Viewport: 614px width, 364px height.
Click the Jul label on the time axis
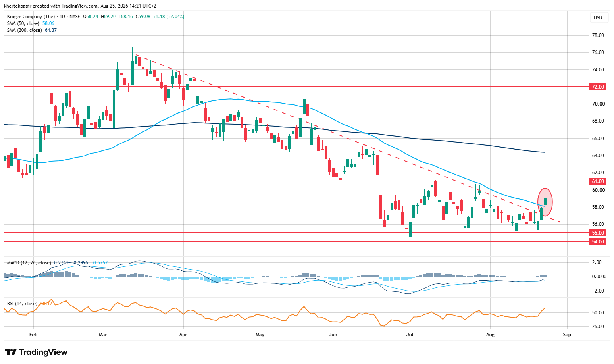click(410, 335)
